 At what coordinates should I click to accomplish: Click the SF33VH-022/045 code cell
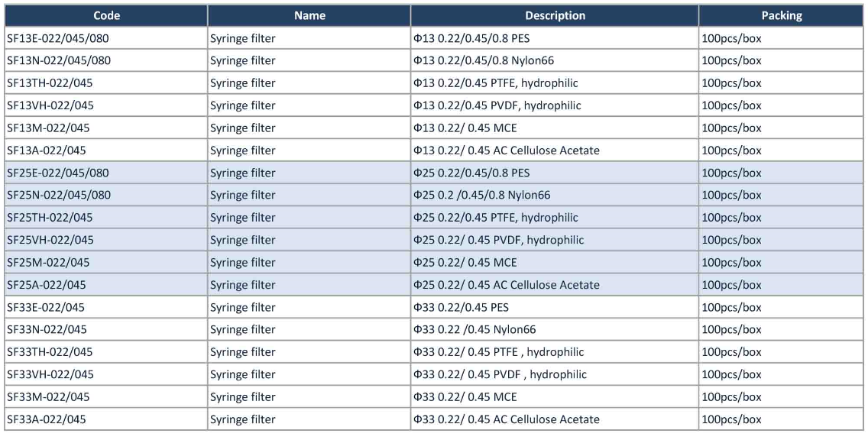coord(106,374)
